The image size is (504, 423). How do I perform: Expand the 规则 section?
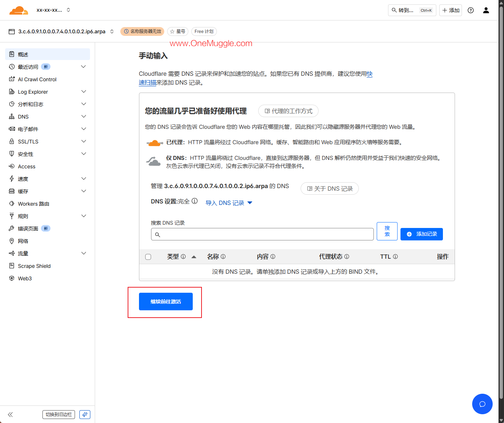click(x=83, y=216)
